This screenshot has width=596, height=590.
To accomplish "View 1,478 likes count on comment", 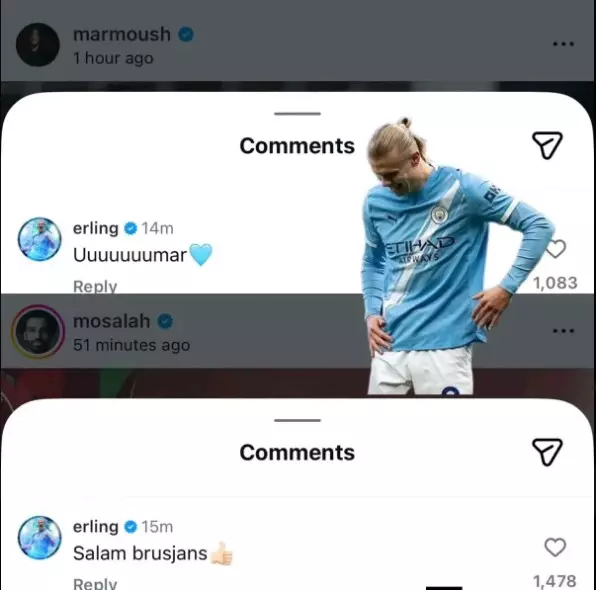I will point(555,581).
